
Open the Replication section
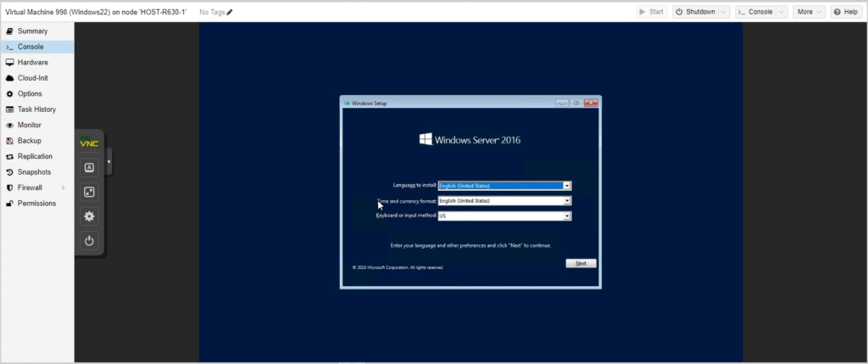pos(36,156)
